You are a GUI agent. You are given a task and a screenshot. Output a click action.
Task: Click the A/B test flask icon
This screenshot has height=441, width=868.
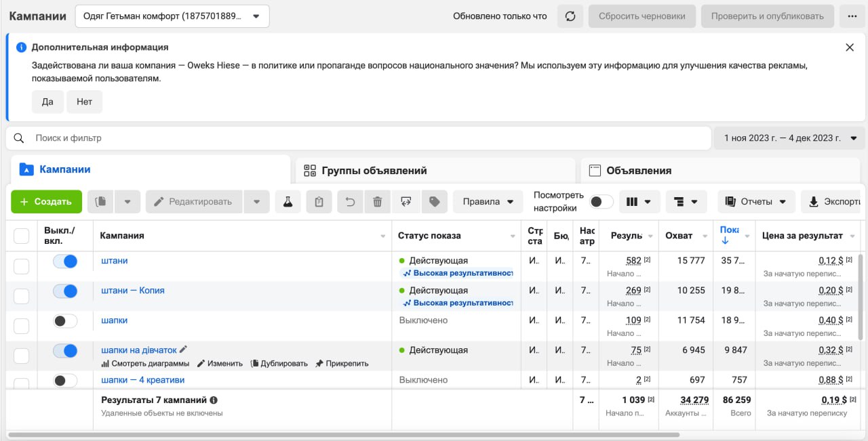[288, 202]
